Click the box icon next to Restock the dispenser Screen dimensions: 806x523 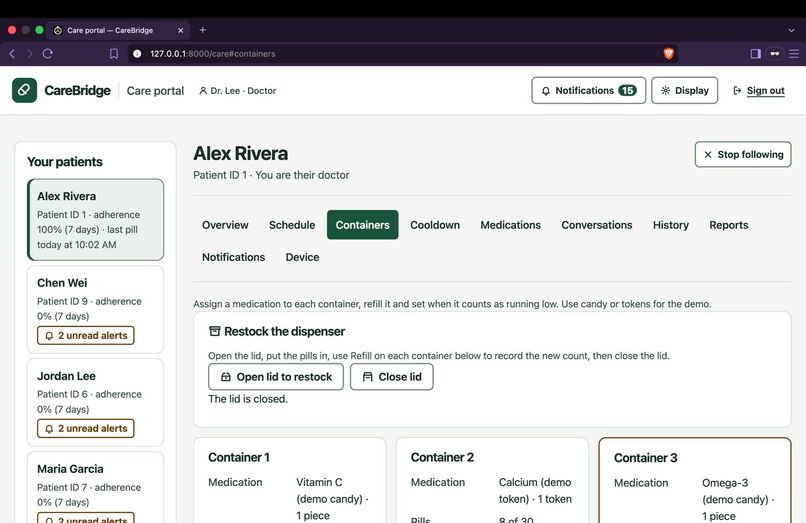click(x=214, y=331)
